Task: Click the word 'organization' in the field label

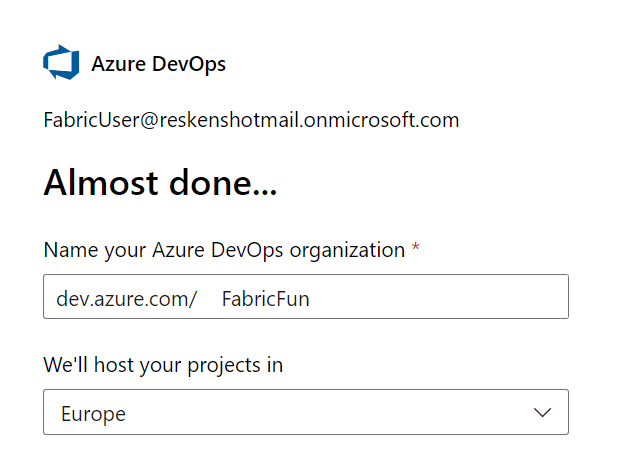Action: tap(347, 250)
